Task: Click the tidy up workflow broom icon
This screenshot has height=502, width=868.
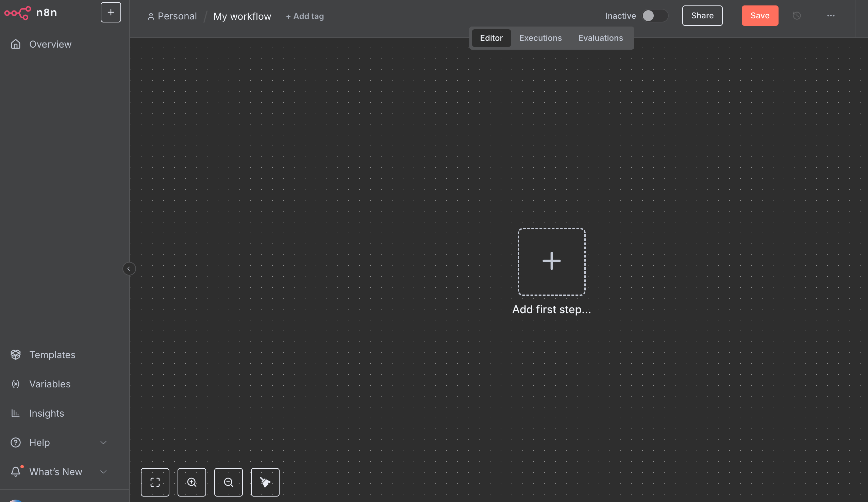Action: [x=265, y=482]
